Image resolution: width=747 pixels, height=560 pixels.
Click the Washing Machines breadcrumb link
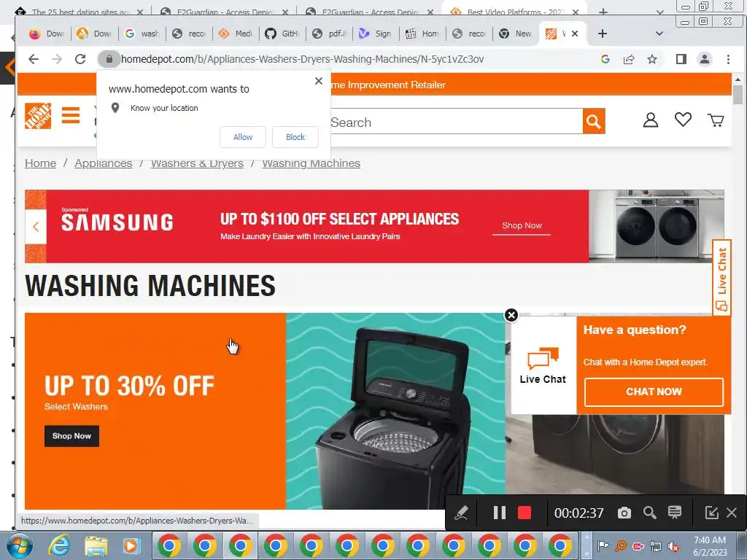click(x=311, y=163)
